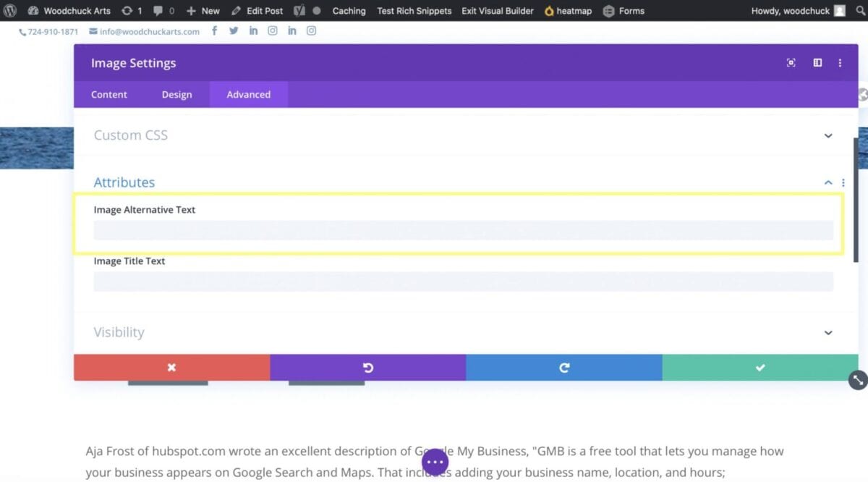This screenshot has height=482, width=868.
Task: Open the comments bubble icon in admin bar
Action: coord(158,11)
